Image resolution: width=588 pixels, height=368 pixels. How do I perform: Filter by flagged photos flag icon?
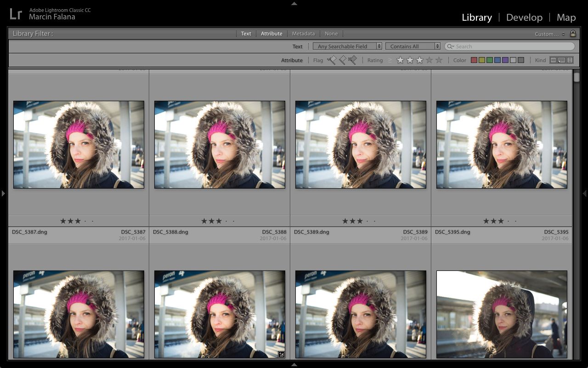[332, 60]
